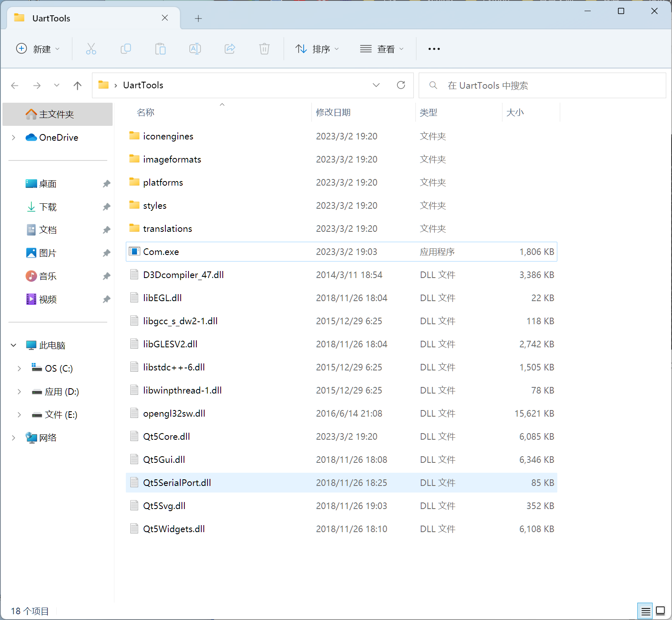672x620 pixels.
Task: Click the Delete trash bin icon
Action: pyautogui.click(x=264, y=49)
